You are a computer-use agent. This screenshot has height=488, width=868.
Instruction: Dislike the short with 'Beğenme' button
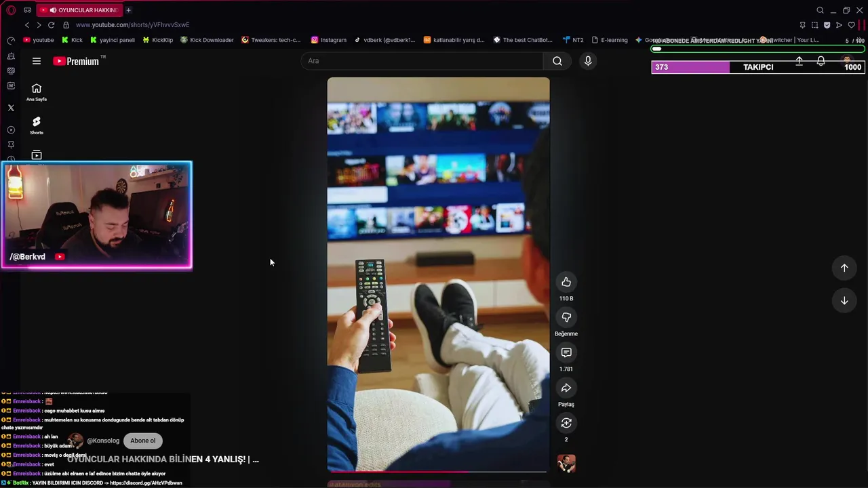pyautogui.click(x=566, y=317)
